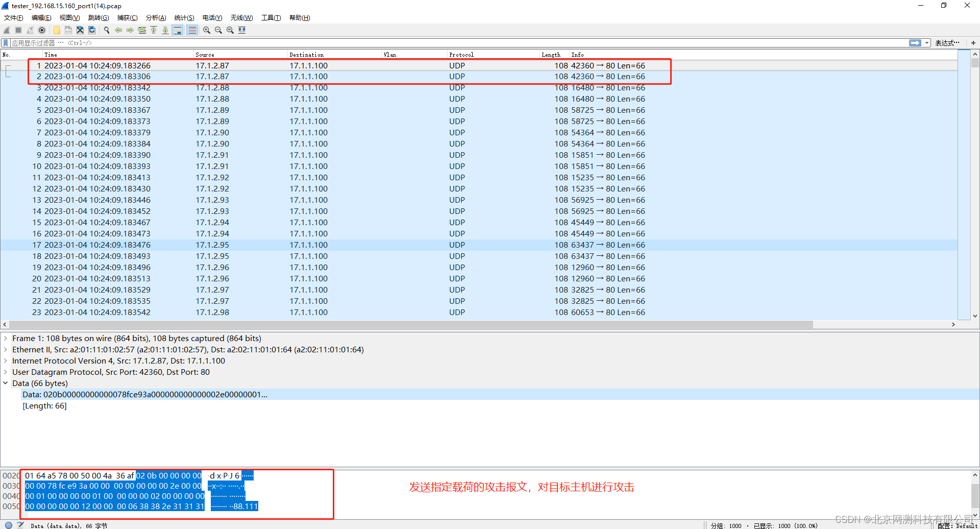The width and height of the screenshot is (980, 529).
Task: Click the filter bookmark icon
Action: click(6, 43)
